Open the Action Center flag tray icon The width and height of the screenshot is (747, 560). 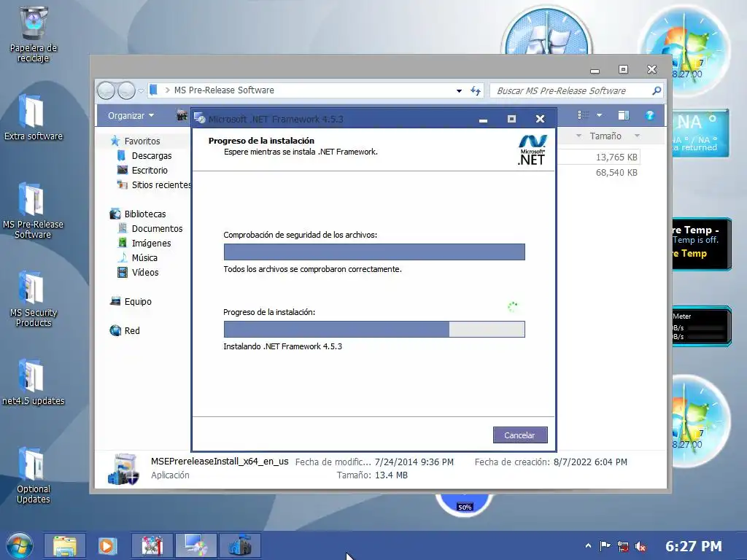pyautogui.click(x=605, y=546)
